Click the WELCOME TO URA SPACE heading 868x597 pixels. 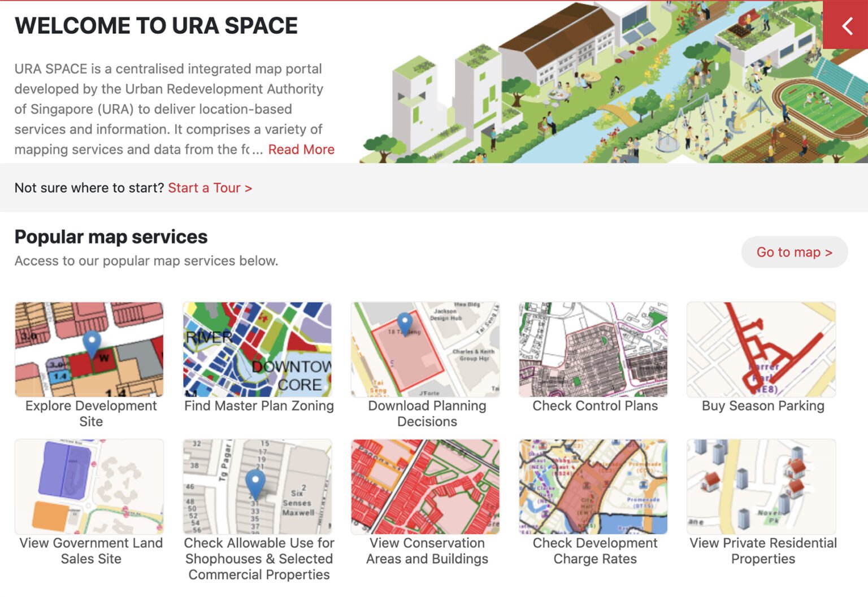(x=157, y=25)
